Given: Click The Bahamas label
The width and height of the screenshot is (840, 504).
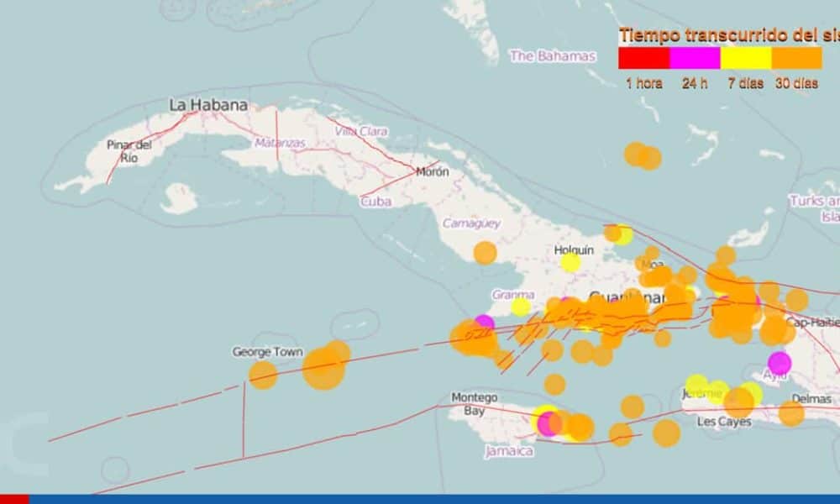Looking at the screenshot, I should [x=553, y=55].
